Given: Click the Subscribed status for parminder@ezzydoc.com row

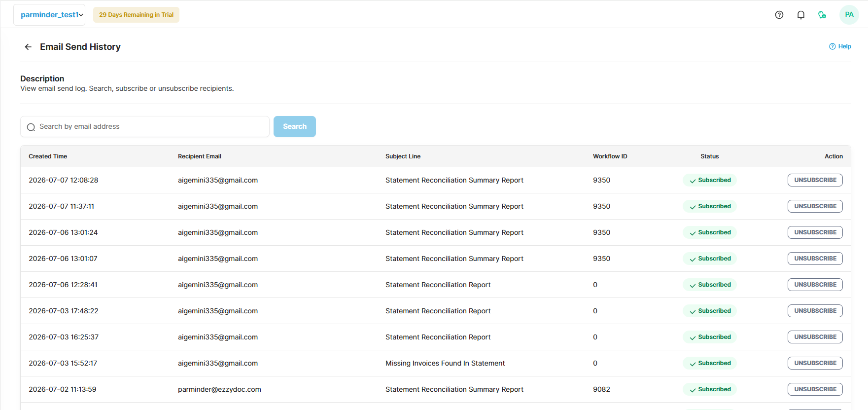Looking at the screenshot, I should pos(710,389).
